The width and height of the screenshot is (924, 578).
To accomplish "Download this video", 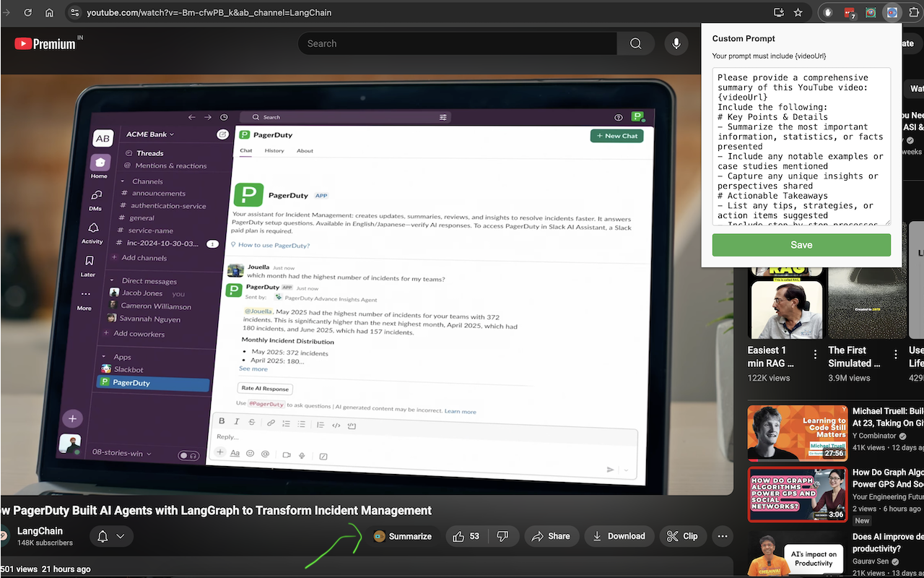I will click(619, 536).
